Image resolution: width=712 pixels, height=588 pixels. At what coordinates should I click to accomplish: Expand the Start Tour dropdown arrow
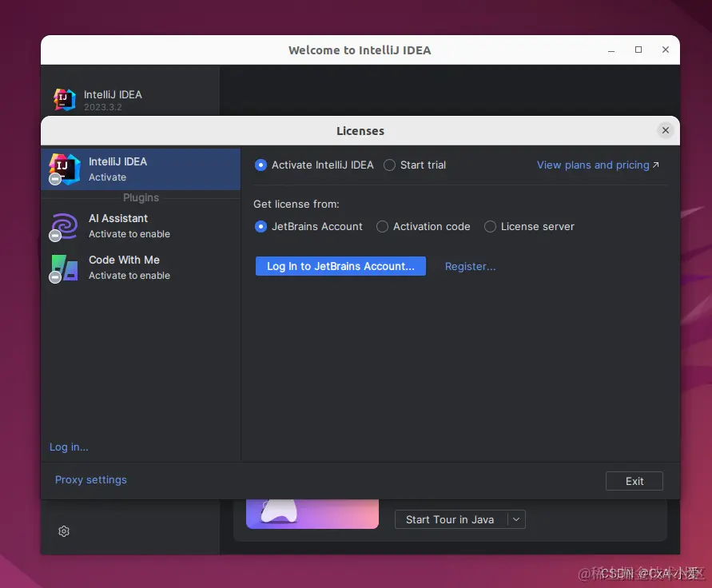coord(516,519)
